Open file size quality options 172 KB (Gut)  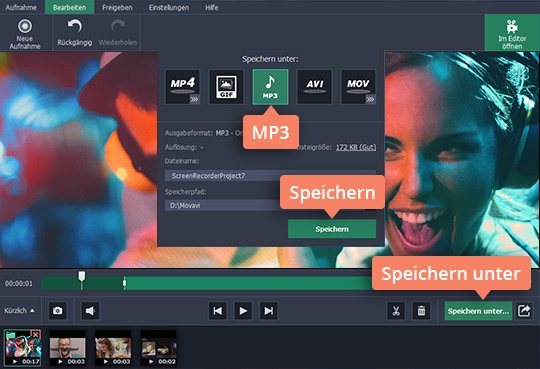pyautogui.click(x=356, y=147)
